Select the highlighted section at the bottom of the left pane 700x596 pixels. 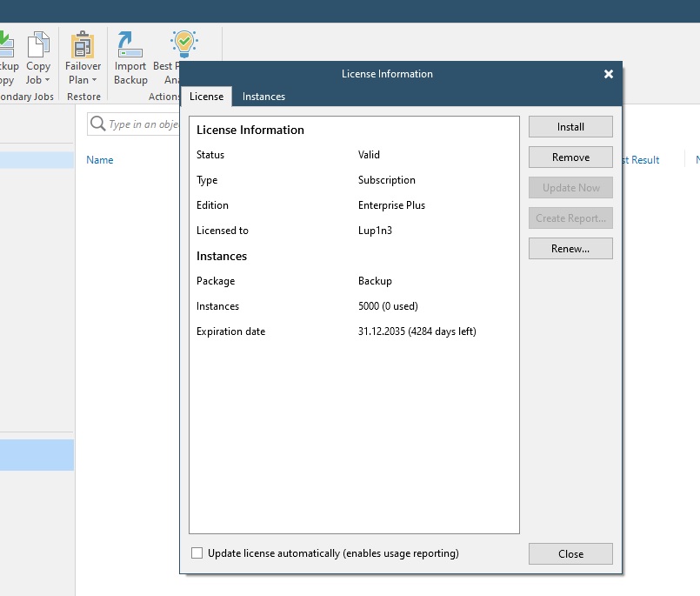click(37, 455)
